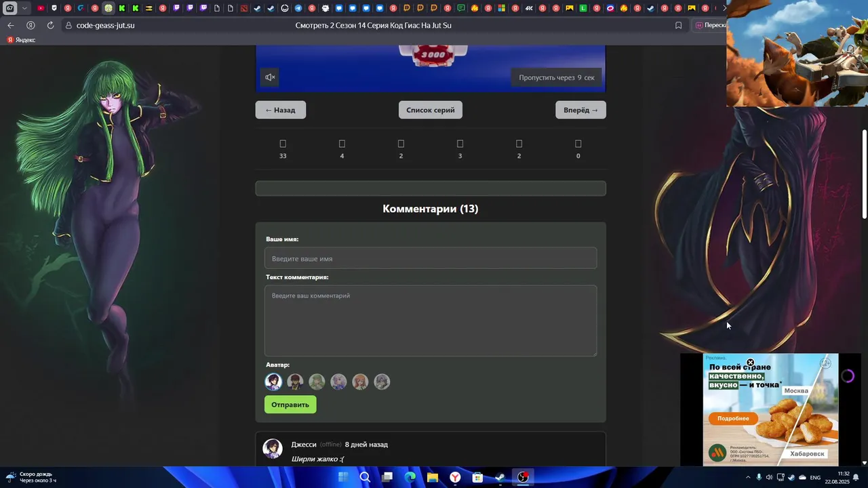Launch Microsoft Edge from taskbar
Viewport: 868px width, 488px height.
point(410,477)
